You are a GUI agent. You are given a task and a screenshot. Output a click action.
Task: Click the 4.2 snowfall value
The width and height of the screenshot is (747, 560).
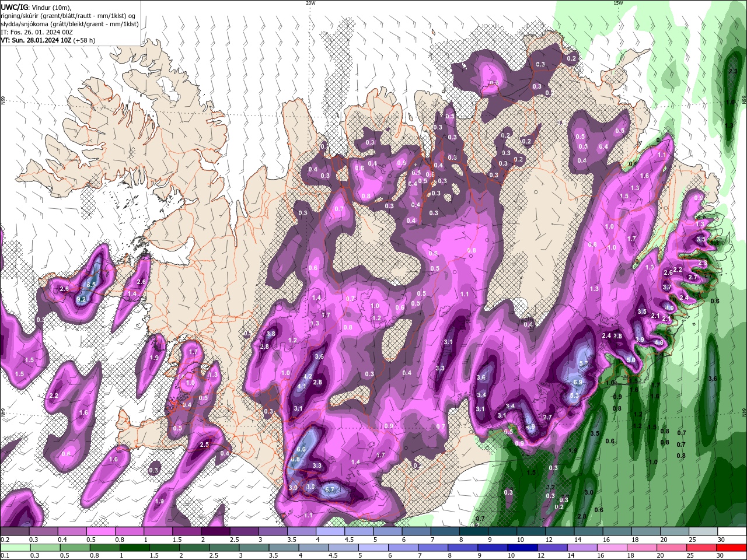pos(308,377)
